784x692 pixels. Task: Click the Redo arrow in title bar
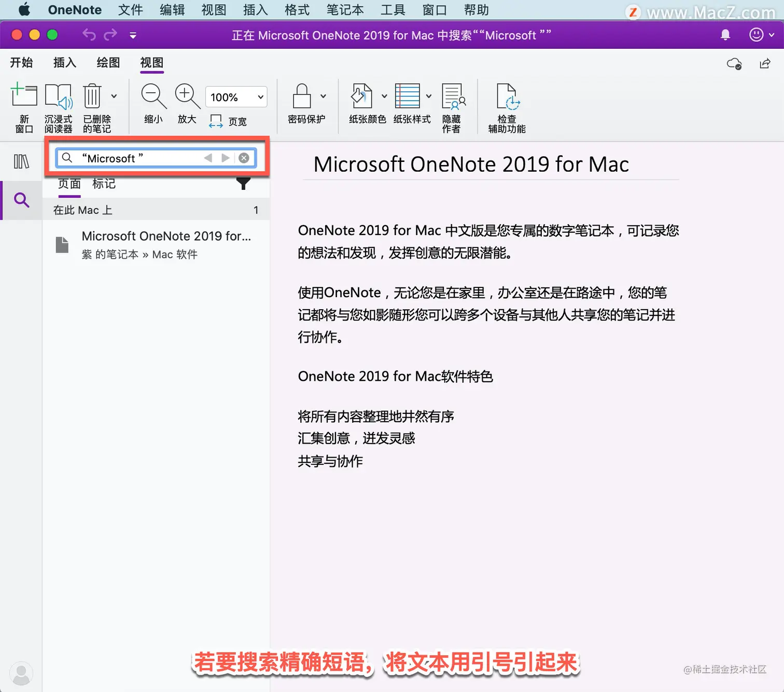point(110,35)
